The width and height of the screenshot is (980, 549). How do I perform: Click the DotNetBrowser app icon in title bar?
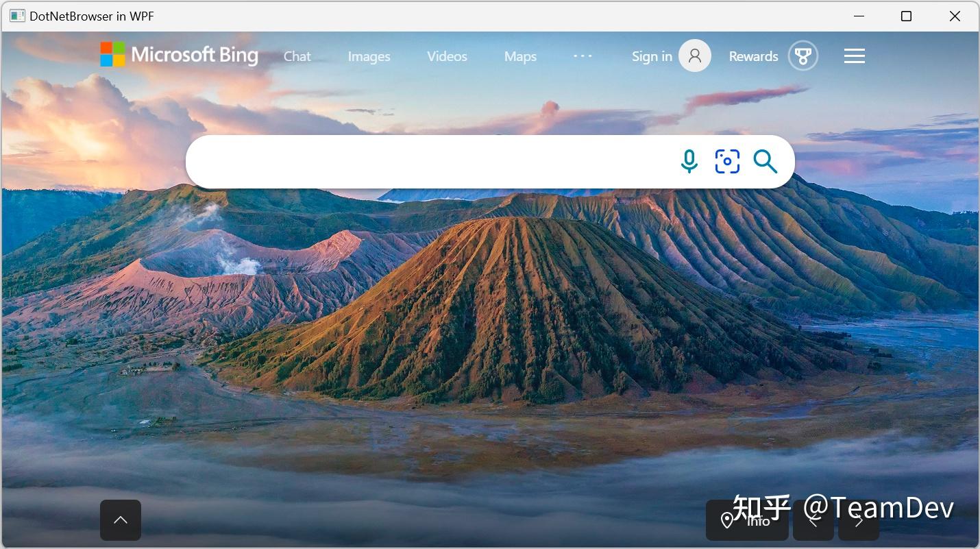pos(17,16)
